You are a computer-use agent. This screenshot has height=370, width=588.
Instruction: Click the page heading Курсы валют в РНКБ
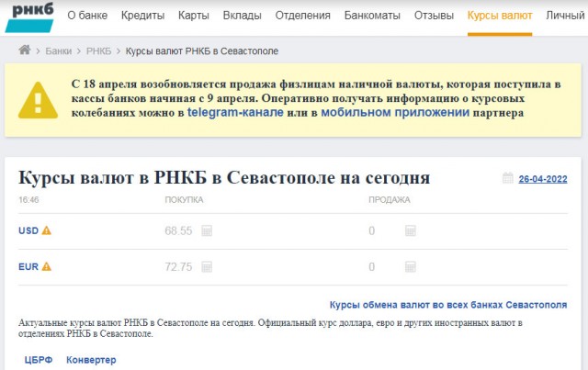tap(224, 177)
